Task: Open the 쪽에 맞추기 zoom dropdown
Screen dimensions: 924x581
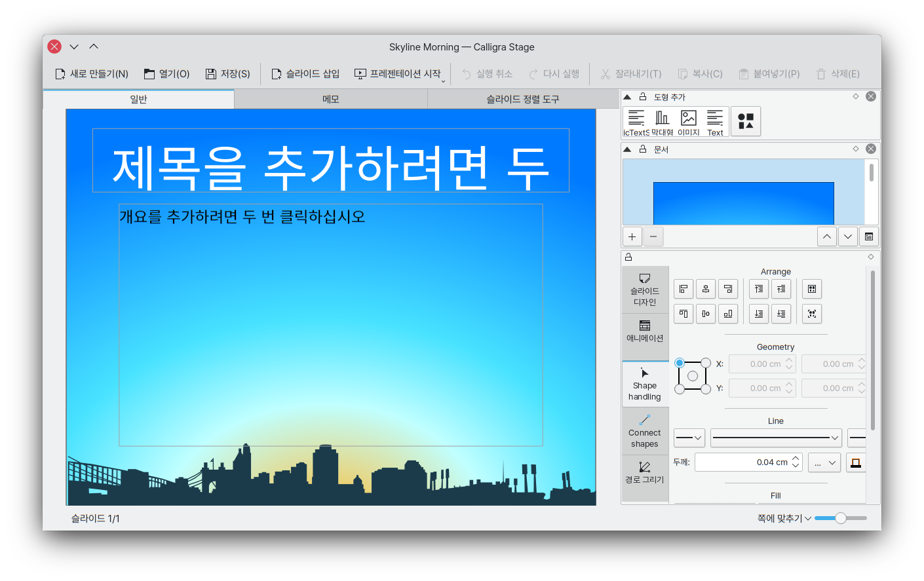Action: click(784, 518)
